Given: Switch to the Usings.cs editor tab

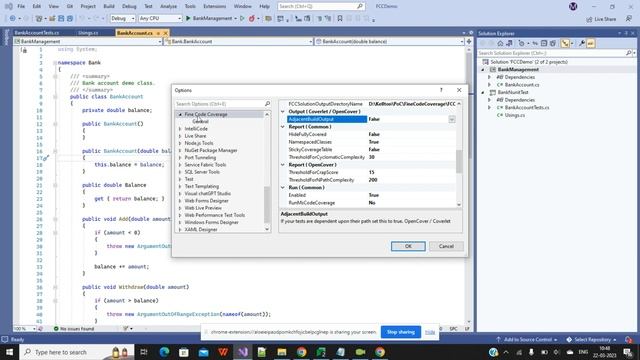Looking at the screenshot, I should coord(88,33).
